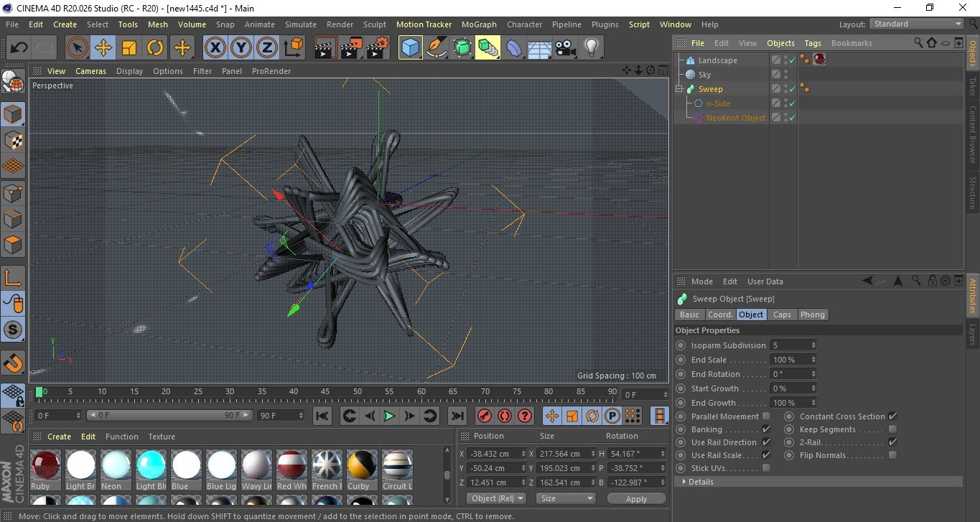
Task: Select the Rotate tool in top toolbar
Action: pyautogui.click(x=155, y=48)
